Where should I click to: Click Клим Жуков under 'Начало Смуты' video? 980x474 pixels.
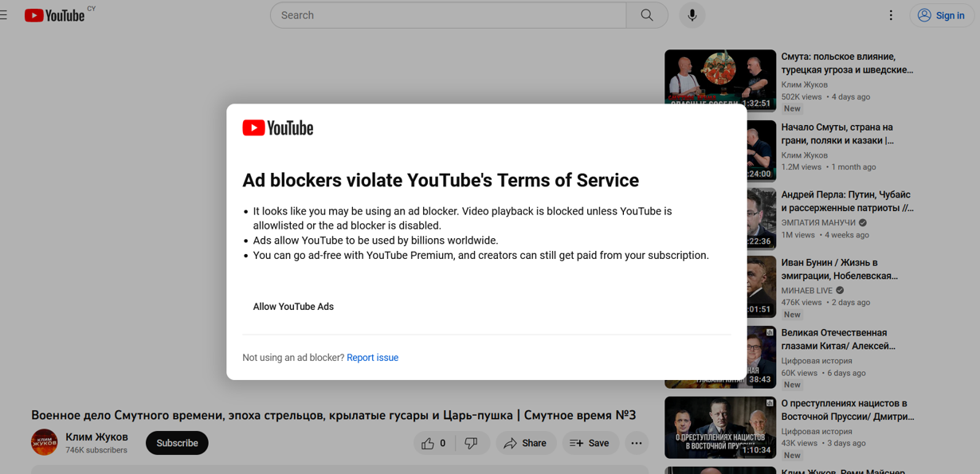pos(805,155)
